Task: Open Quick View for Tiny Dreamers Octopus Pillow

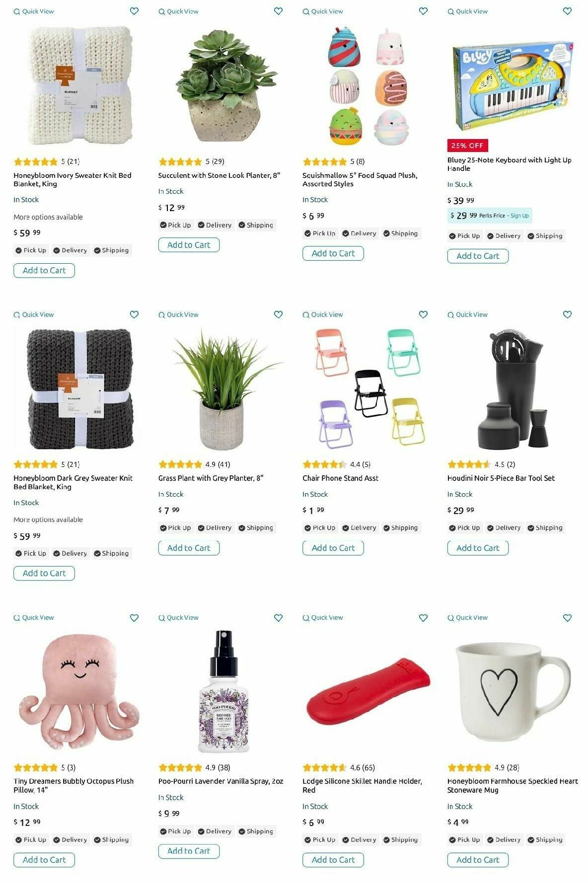Action: coord(34,618)
